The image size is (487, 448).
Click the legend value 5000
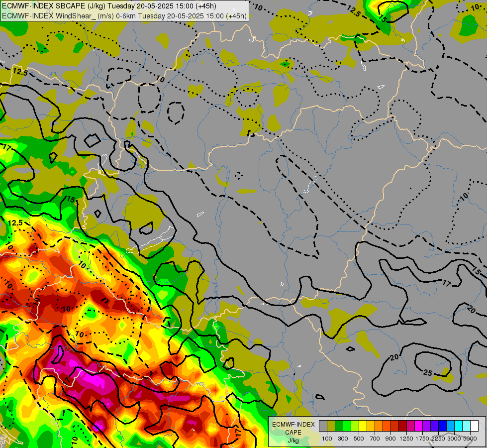pyautogui.click(x=470, y=439)
